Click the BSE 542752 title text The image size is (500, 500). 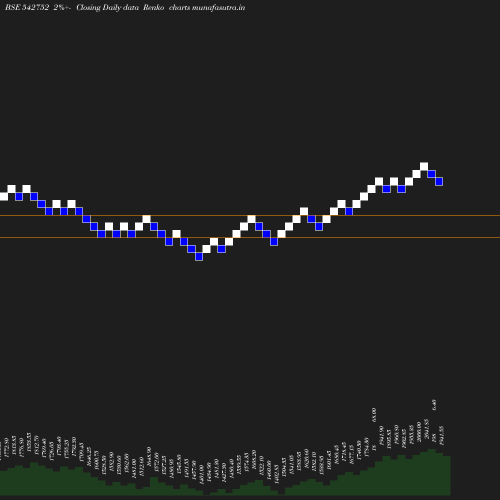[27, 8]
